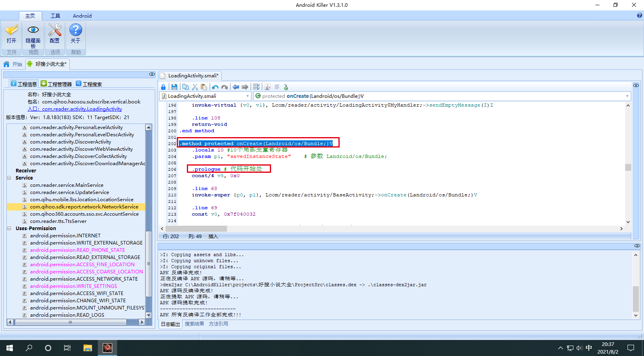Click the 关于 about question-mark icon
Screen dimensions: 644x356
click(76, 30)
